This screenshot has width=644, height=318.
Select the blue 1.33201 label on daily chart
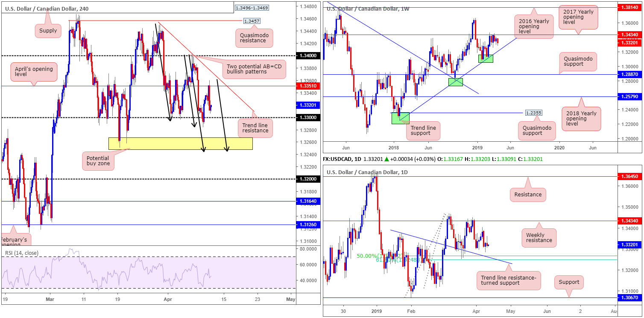coord(629,245)
